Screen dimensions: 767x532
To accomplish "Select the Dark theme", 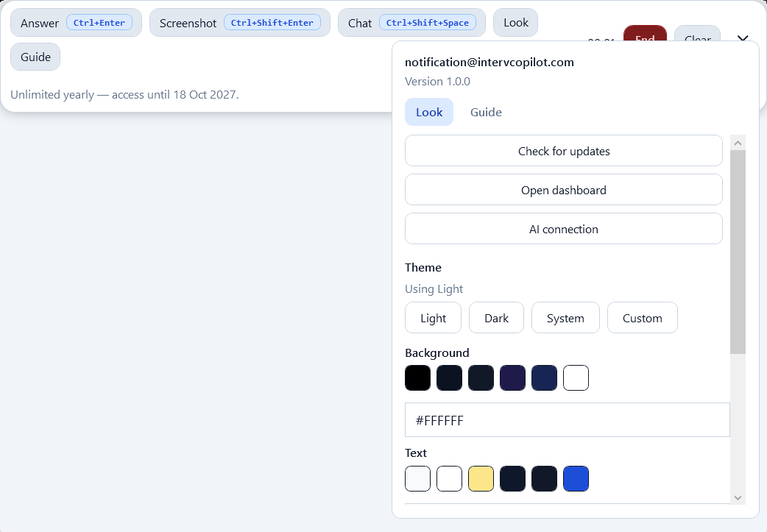I will click(x=497, y=318).
